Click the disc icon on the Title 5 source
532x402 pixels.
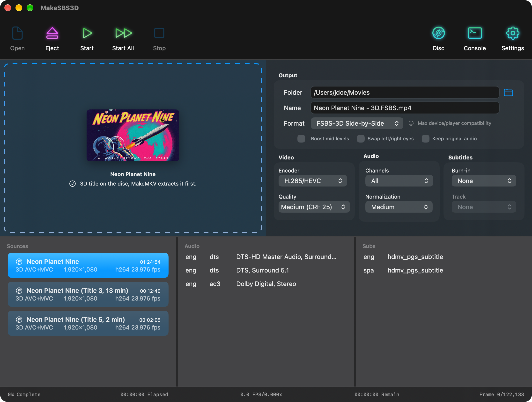pyautogui.click(x=19, y=320)
